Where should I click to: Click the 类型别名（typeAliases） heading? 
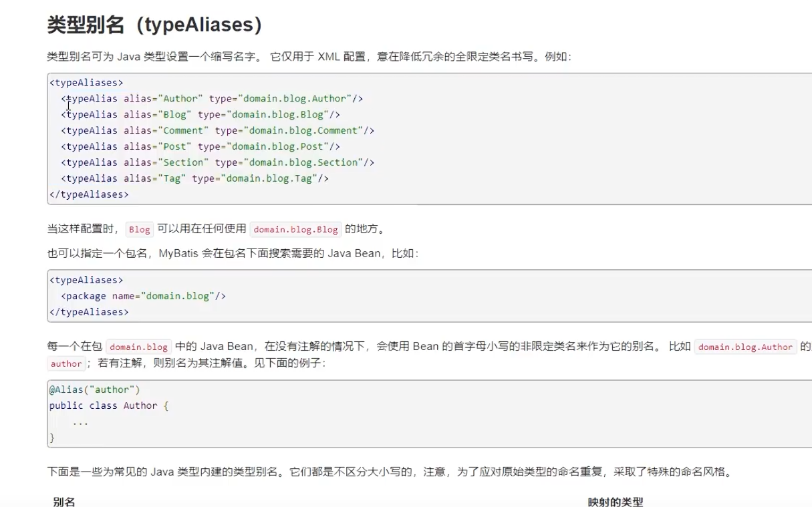click(154, 25)
